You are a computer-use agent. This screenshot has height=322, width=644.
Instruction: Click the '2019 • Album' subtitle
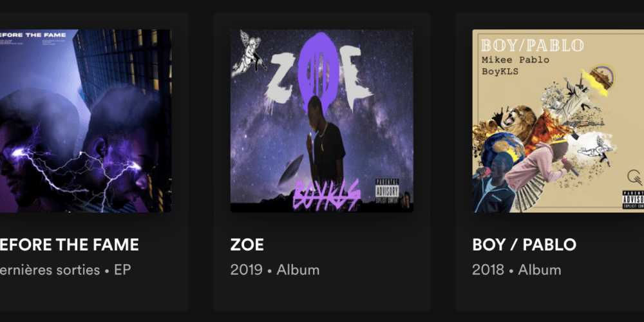275,270
